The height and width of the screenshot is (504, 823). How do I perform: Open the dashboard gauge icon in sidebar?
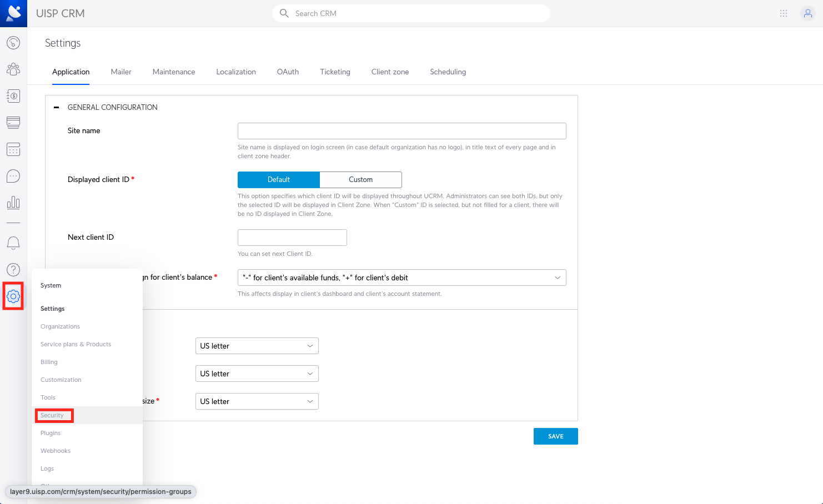pos(13,43)
